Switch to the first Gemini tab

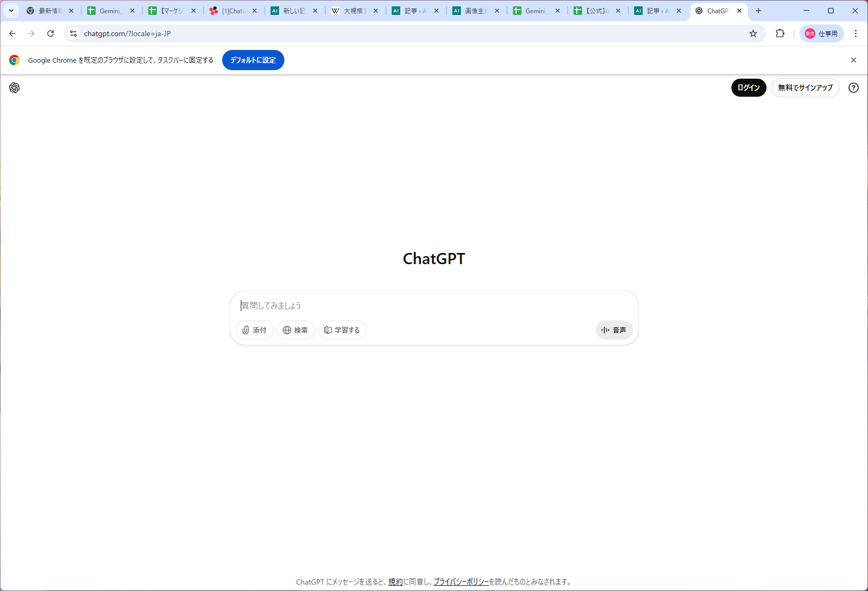[x=106, y=11]
